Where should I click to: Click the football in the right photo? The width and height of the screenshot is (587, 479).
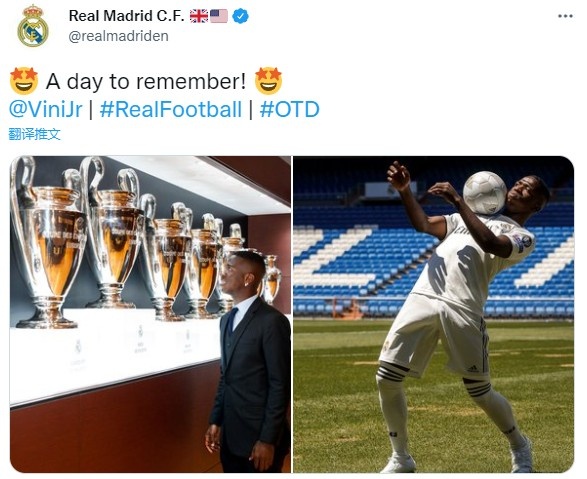tap(485, 193)
